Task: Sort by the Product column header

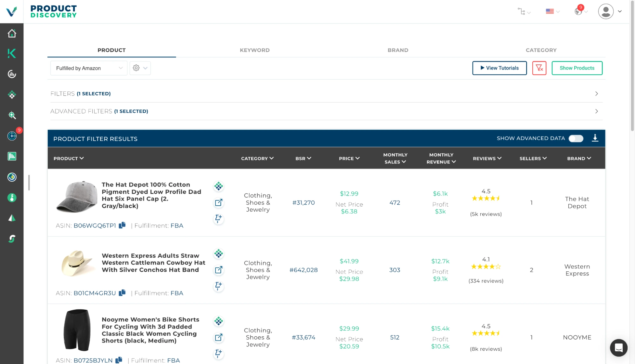Action: click(69, 158)
